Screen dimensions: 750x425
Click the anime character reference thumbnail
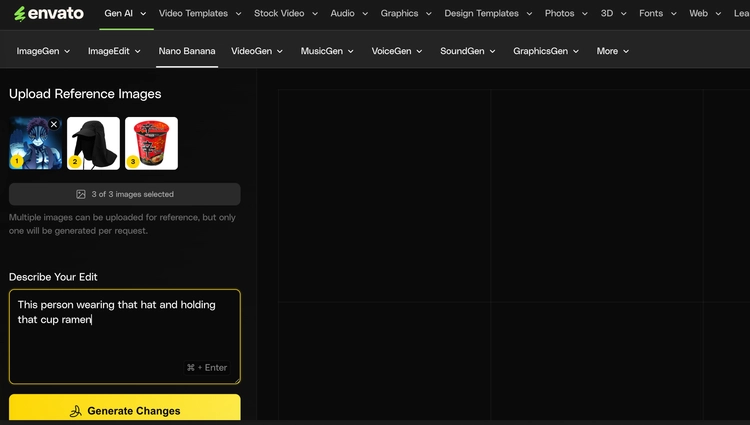[x=35, y=143]
